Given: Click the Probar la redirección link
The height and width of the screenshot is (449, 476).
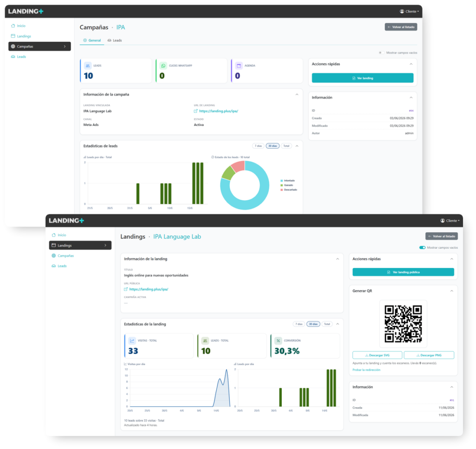Looking at the screenshot, I should [x=366, y=370].
